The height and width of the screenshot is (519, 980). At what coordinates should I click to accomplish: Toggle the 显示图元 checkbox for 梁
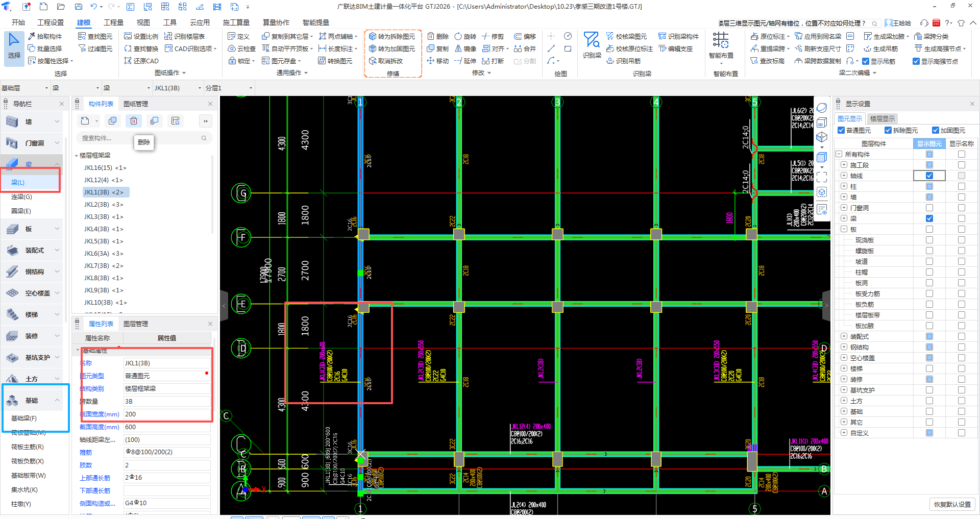click(929, 218)
